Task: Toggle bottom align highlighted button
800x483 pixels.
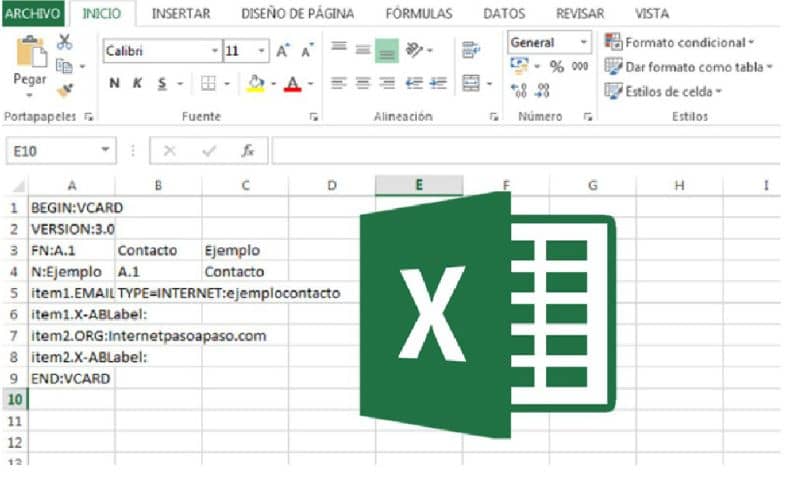Action: 387,51
